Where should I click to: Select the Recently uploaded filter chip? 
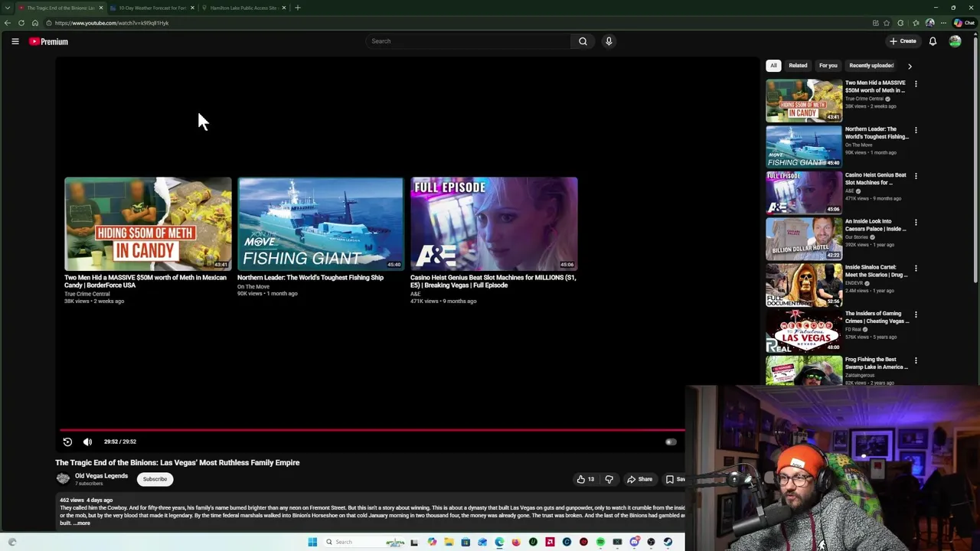point(871,66)
